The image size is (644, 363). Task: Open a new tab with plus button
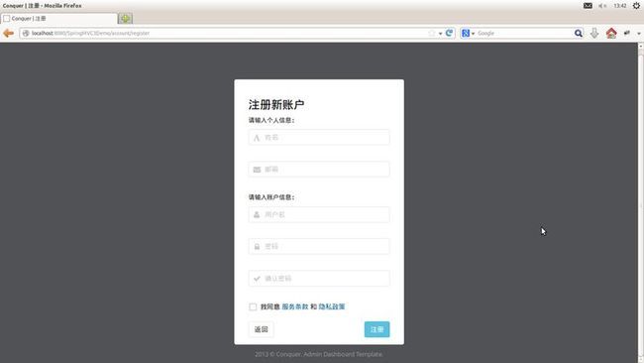coord(125,19)
